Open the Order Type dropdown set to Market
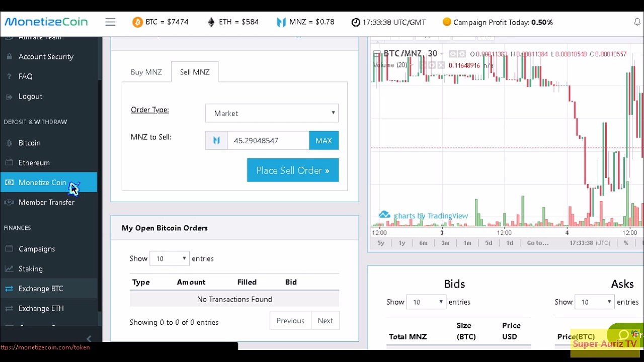The width and height of the screenshot is (644, 362). point(272,113)
